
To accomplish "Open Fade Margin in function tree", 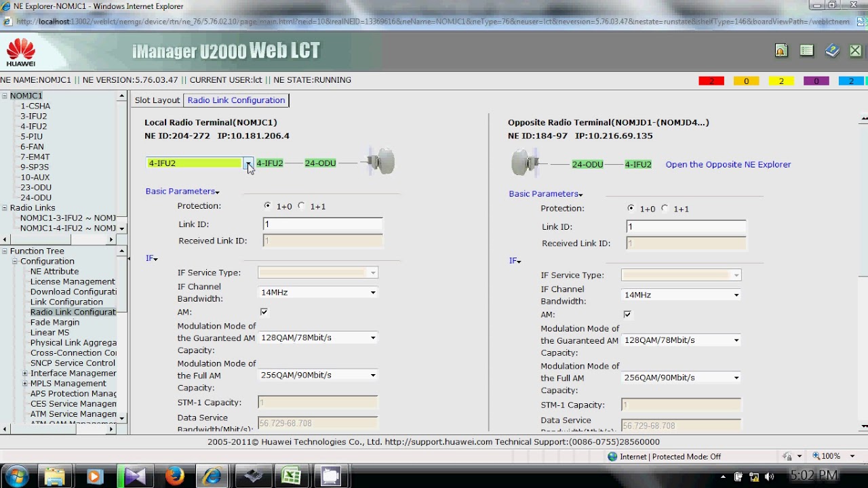I will [x=55, y=323].
